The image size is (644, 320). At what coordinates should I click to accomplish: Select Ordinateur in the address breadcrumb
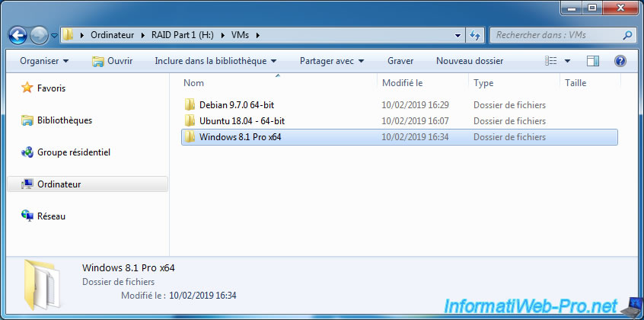click(x=112, y=35)
